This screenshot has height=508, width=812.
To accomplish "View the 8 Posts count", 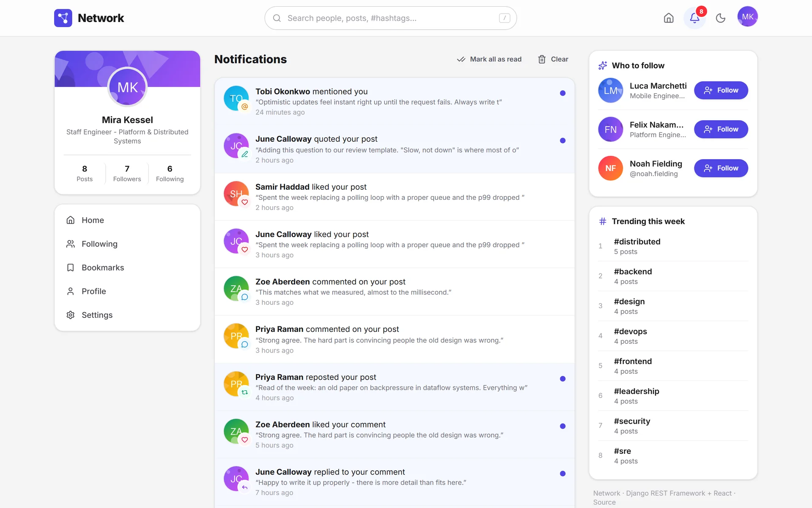I will (85, 173).
